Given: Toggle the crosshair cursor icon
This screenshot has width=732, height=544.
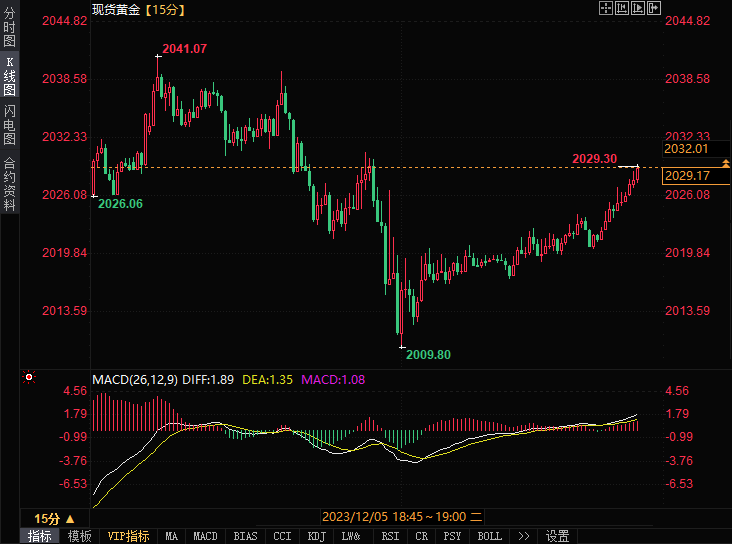Looking at the screenshot, I should pos(605,8).
